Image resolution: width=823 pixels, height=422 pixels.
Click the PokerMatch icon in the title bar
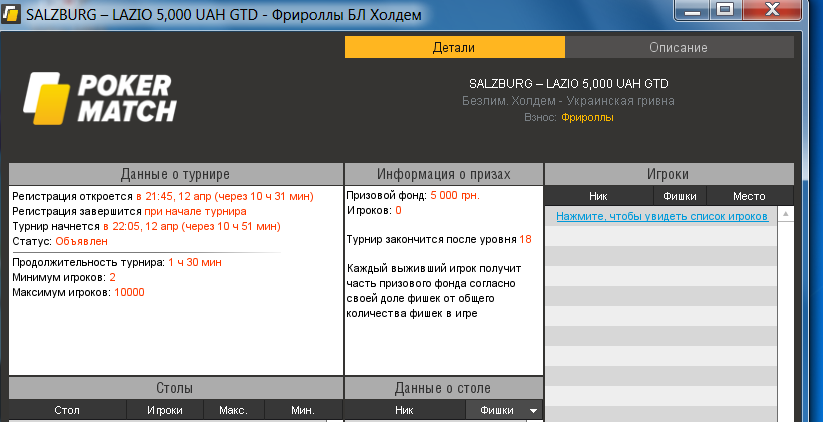[x=11, y=14]
